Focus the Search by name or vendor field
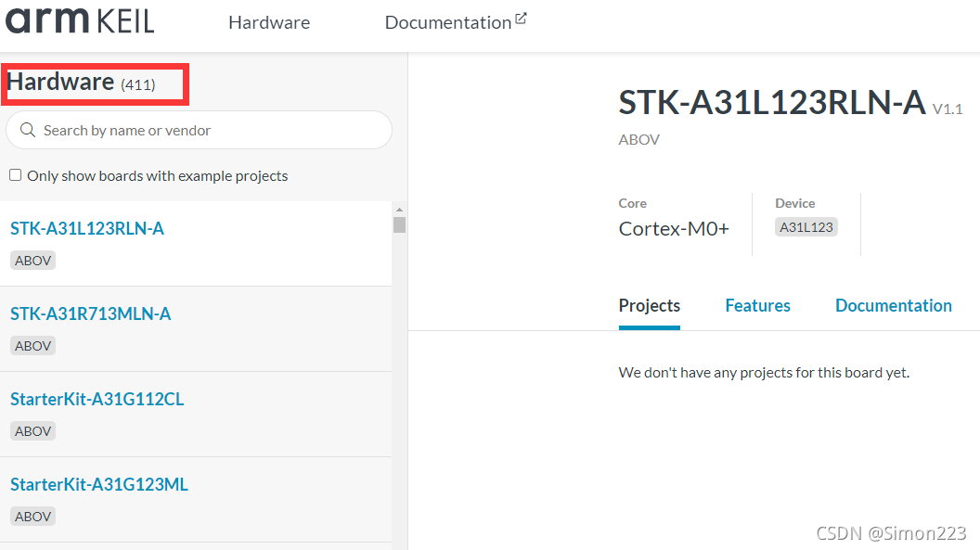The image size is (980, 550). pyautogui.click(x=199, y=130)
